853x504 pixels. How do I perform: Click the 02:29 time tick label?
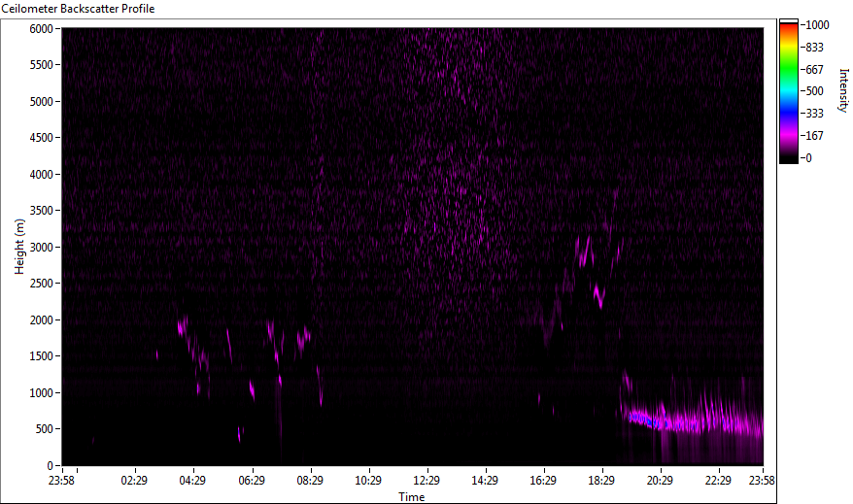point(134,481)
